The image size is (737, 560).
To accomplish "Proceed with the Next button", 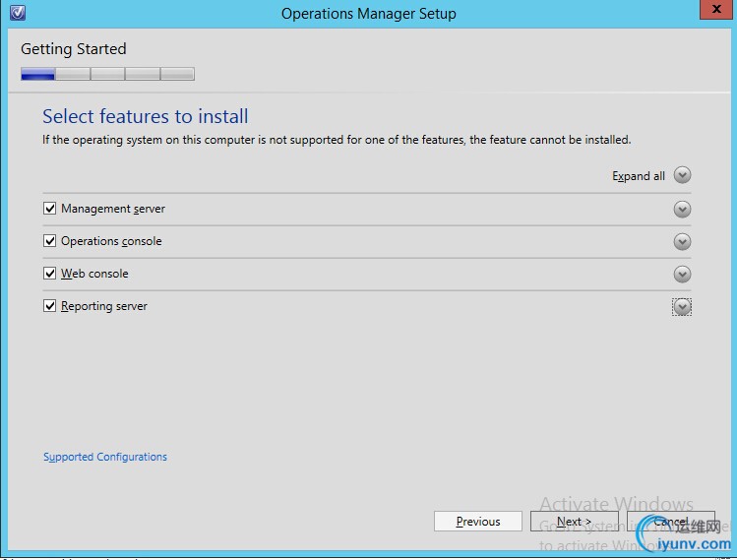I will pyautogui.click(x=574, y=522).
